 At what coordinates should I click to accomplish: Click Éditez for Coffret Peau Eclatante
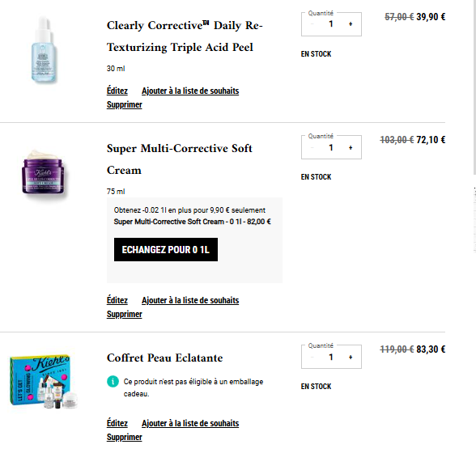click(x=117, y=423)
